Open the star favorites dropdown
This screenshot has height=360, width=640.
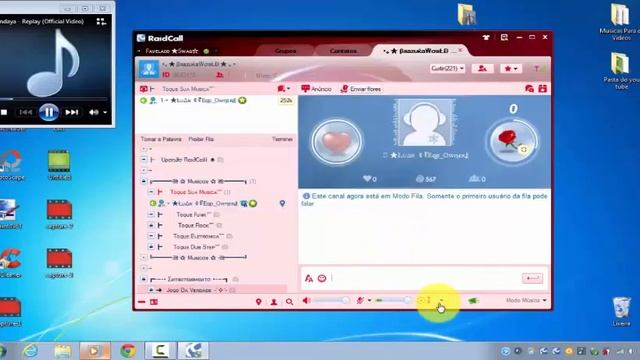point(511,69)
